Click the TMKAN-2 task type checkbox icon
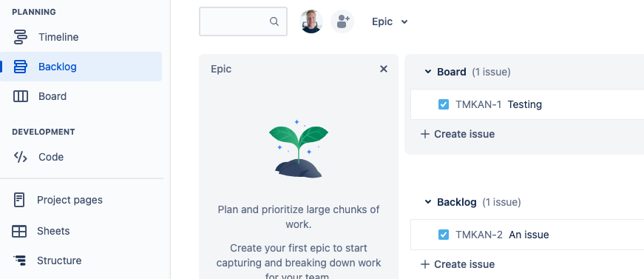This screenshot has height=279, width=644. point(444,235)
